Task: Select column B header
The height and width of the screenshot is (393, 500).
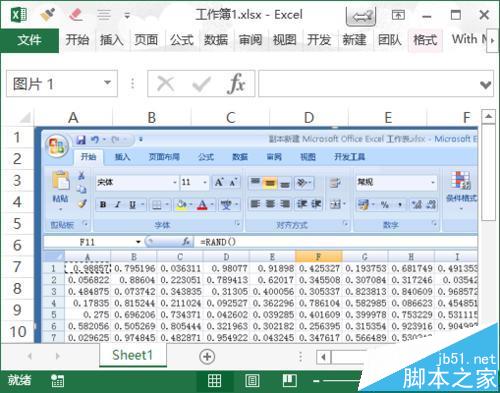Action: (x=152, y=118)
